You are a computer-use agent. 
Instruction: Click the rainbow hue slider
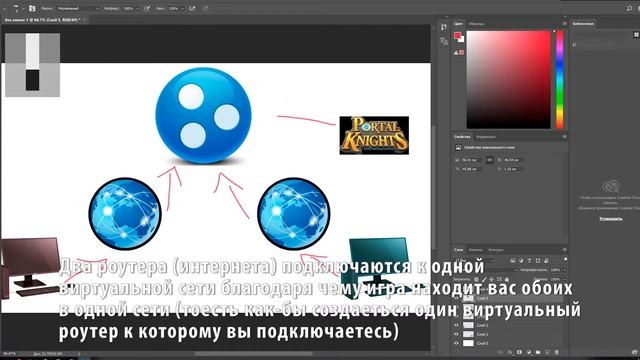click(x=560, y=80)
